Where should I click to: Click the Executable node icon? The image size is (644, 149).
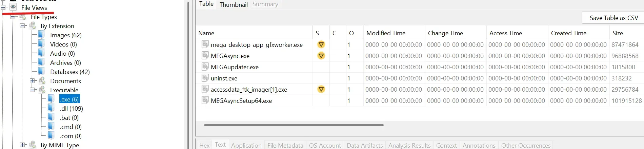42,90
